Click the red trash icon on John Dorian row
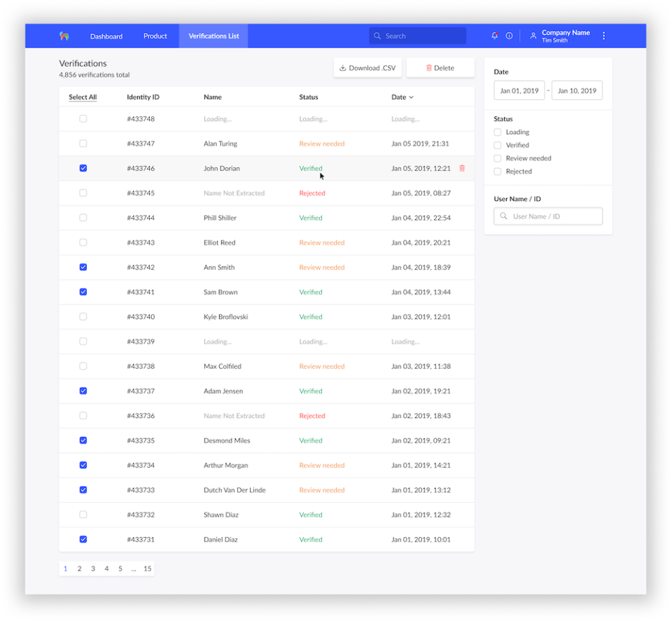672x621 pixels. (x=462, y=168)
